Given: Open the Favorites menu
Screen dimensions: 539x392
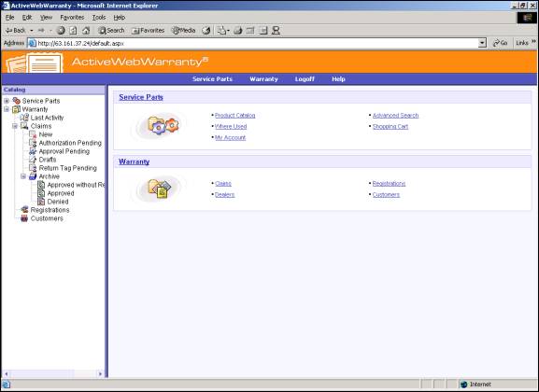Looking at the screenshot, I should pos(72,18).
